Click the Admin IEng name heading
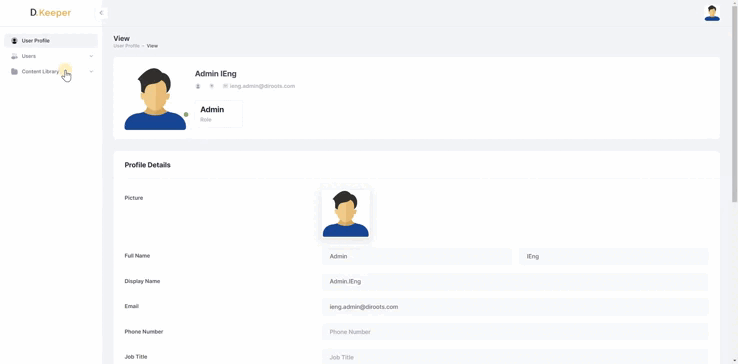Screen dimensions: 738x364 pyautogui.click(x=216, y=74)
